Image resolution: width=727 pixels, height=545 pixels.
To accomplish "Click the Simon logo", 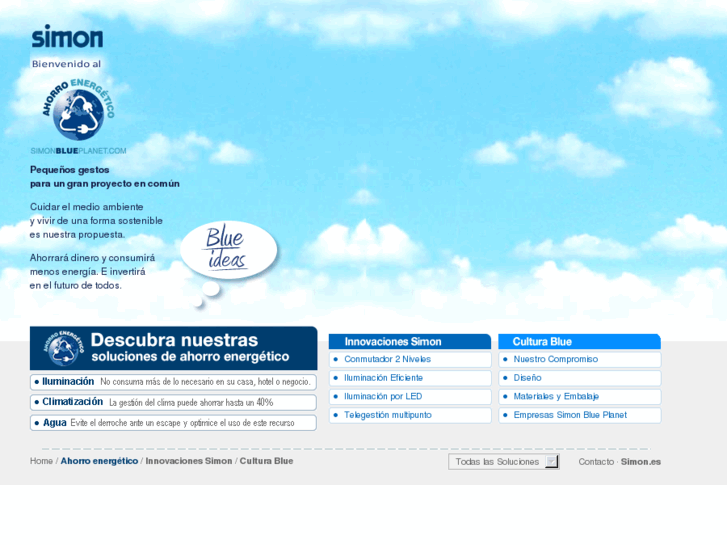I will (x=67, y=36).
